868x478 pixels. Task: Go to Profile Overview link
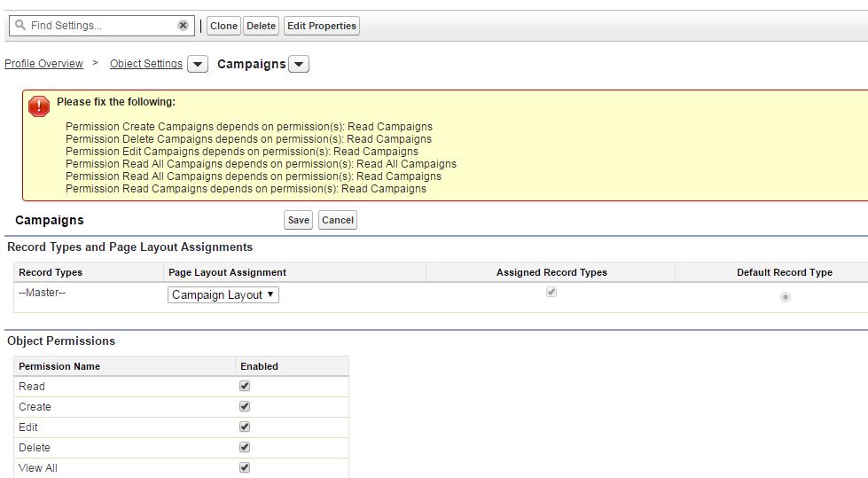43,64
